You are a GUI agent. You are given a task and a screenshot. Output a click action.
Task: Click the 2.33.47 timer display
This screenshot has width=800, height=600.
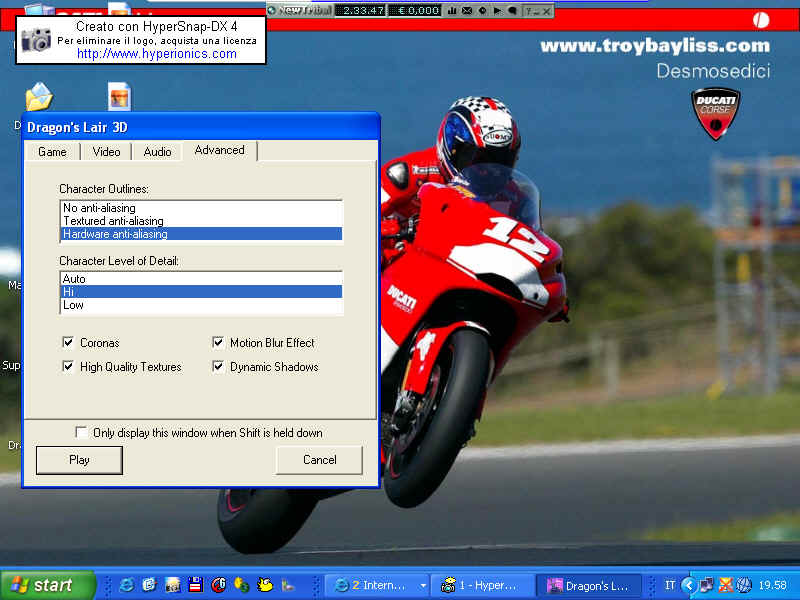[361, 10]
